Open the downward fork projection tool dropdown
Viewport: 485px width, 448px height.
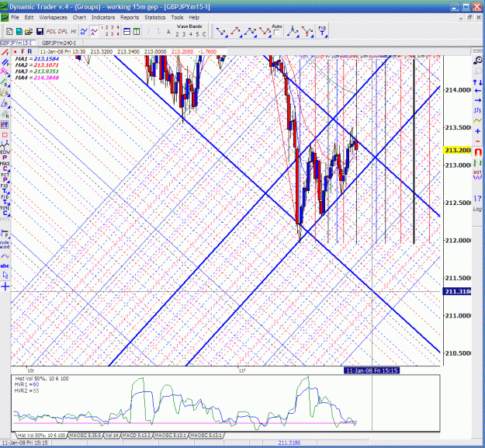pyautogui.click(x=307, y=32)
